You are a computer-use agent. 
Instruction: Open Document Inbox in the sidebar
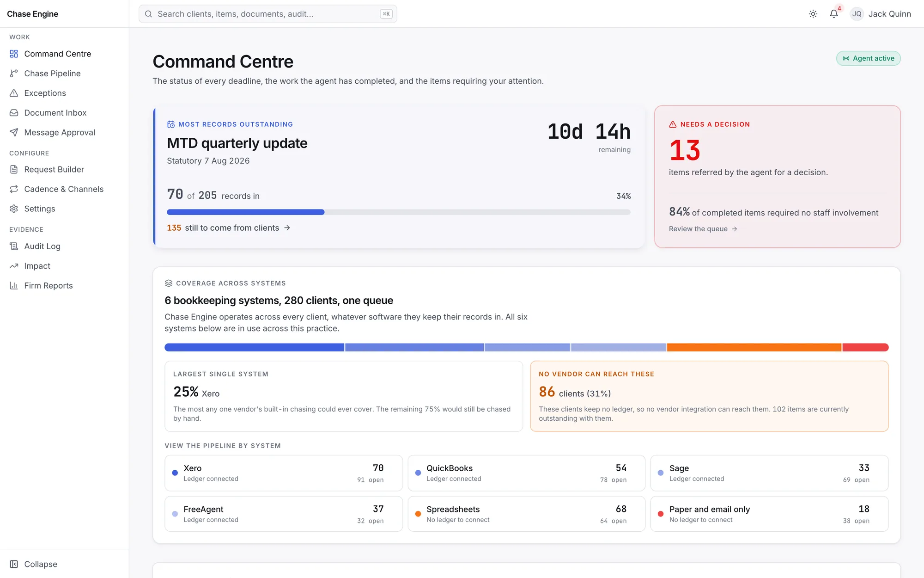pos(64,113)
